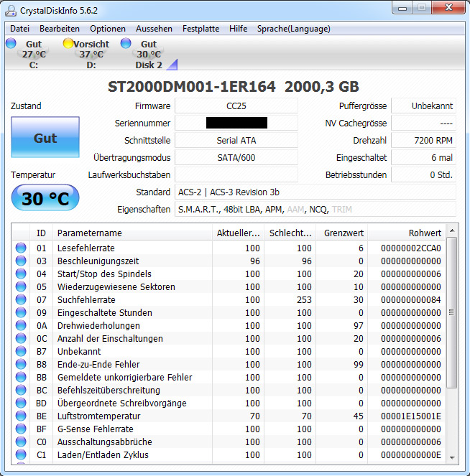Click the Puffergrösse value Unbekannt
470x476 pixels.
(x=423, y=106)
